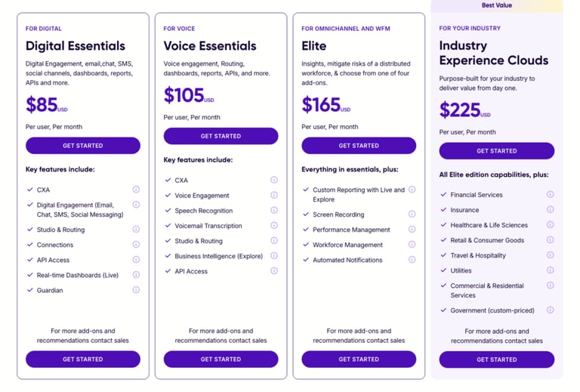
Task: Open info for Travel & Hospitality
Action: [x=551, y=255]
